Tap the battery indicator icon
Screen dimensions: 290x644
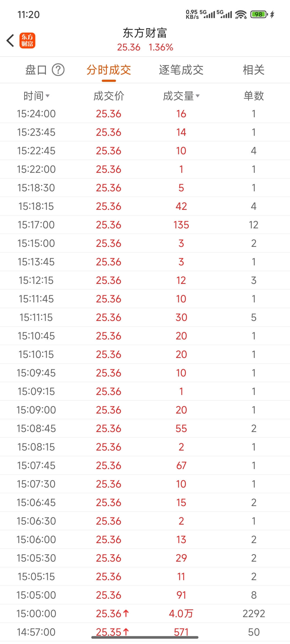[x=259, y=14]
